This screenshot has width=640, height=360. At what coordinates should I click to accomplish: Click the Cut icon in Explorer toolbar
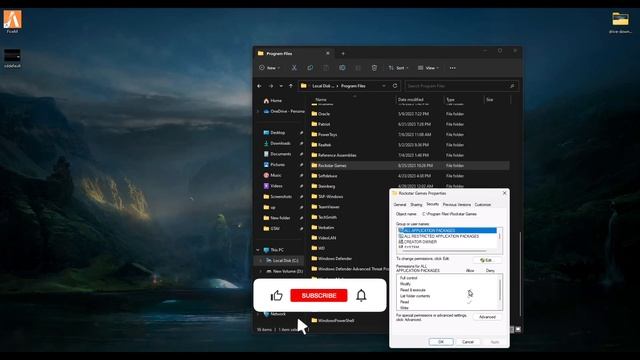tap(294, 68)
